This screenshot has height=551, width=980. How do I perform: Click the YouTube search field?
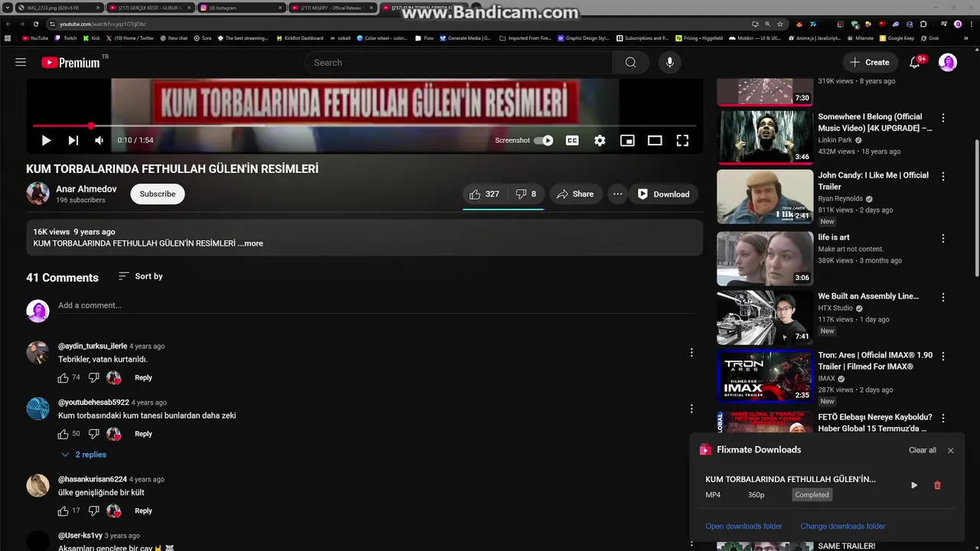tap(459, 63)
